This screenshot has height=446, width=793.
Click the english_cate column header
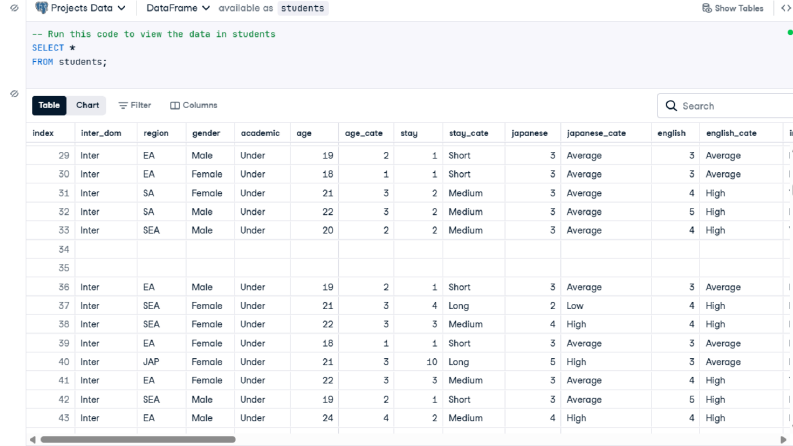click(x=741, y=133)
